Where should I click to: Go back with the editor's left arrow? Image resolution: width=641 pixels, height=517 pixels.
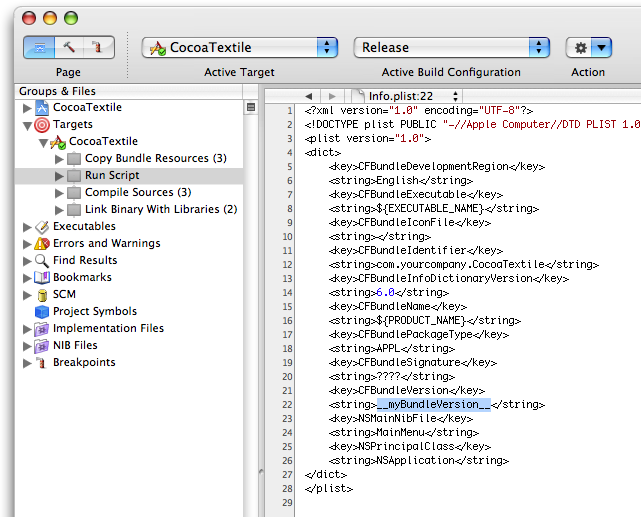(308, 96)
